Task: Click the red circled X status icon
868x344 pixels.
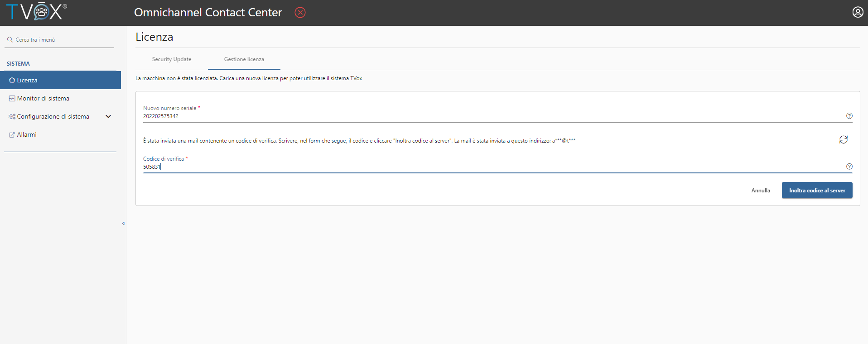Action: (x=300, y=13)
